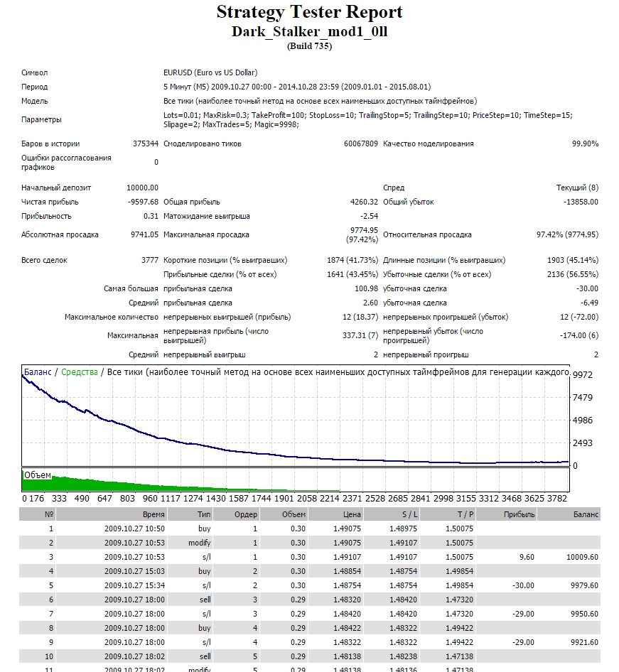Screen dimensions: 619x672
Task: Click modify type in row 2
Action: click(199, 543)
